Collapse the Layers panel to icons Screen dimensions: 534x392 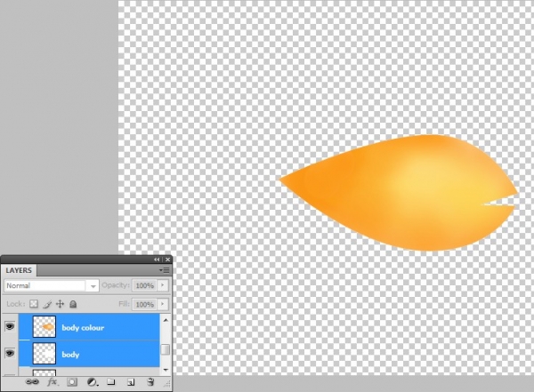157,260
